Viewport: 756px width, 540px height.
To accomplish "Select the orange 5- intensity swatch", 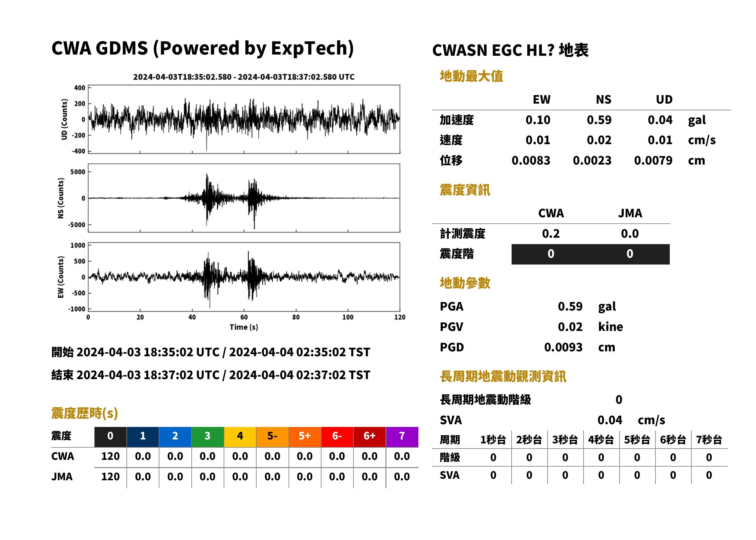I will (272, 437).
